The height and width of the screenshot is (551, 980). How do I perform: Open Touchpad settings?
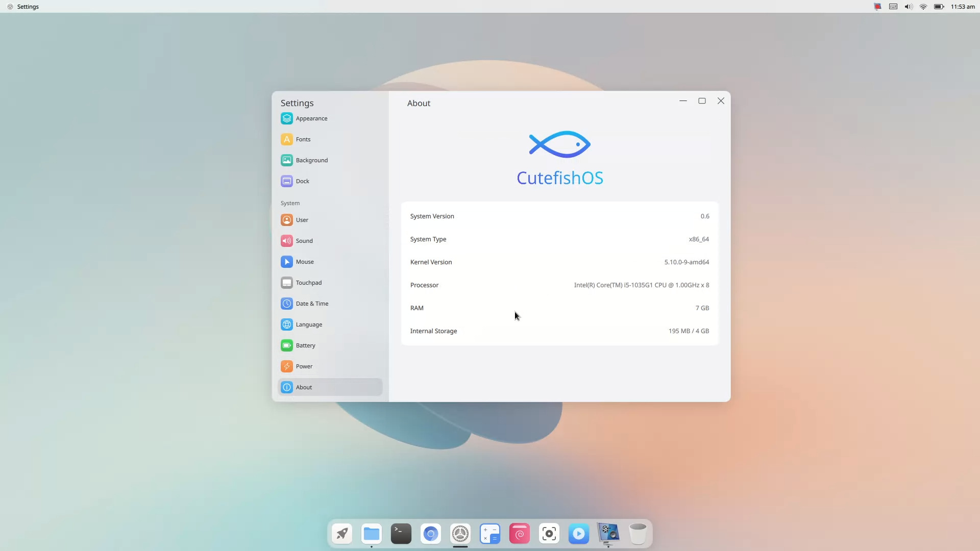point(309,282)
